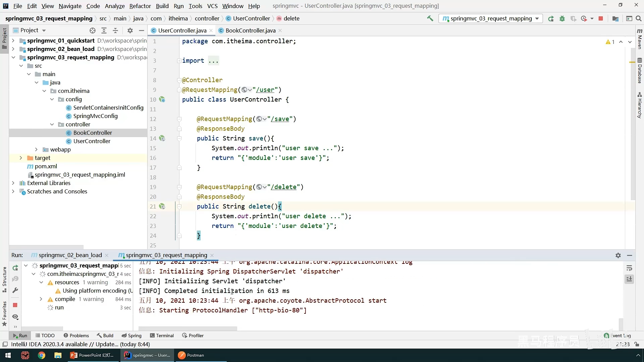Click the Debug bug icon in toolbar

[x=562, y=18]
